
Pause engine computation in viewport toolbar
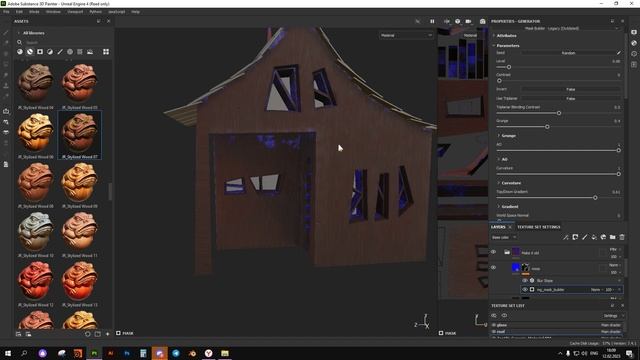tap(432, 21)
